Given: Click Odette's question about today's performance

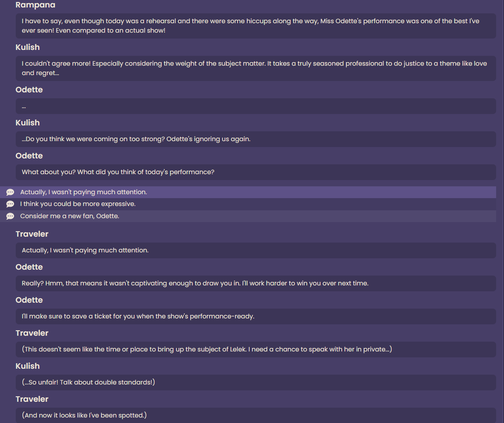Looking at the screenshot, I should tap(256, 172).
